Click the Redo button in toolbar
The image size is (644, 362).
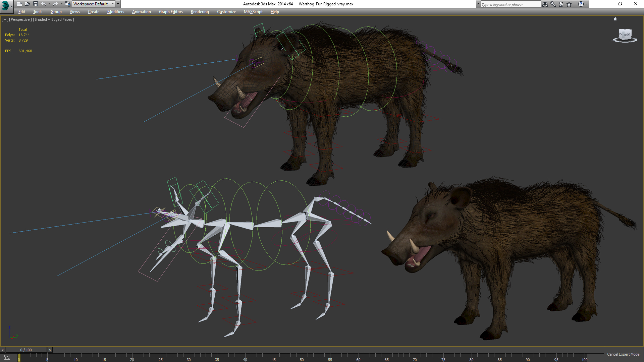(x=55, y=4)
